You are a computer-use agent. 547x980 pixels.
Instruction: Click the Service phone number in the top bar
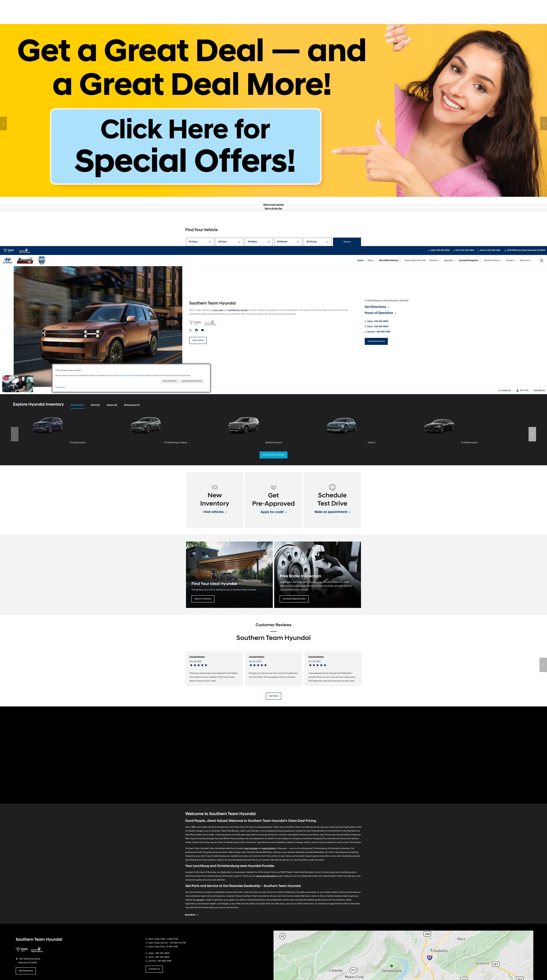[489, 250]
